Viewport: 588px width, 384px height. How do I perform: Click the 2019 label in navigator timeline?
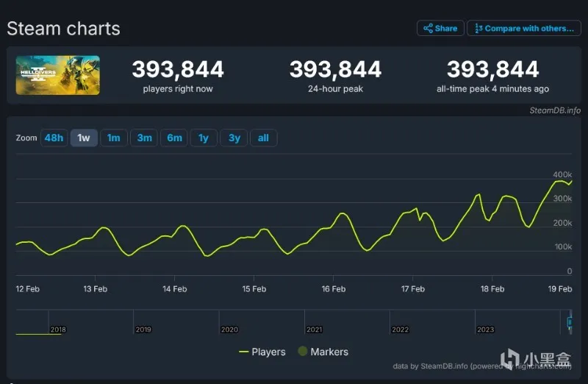coord(143,330)
